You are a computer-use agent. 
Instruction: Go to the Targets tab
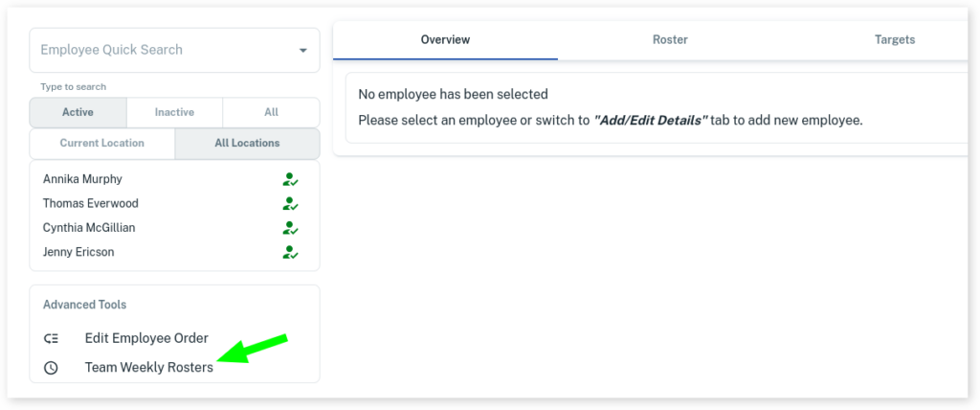point(894,40)
